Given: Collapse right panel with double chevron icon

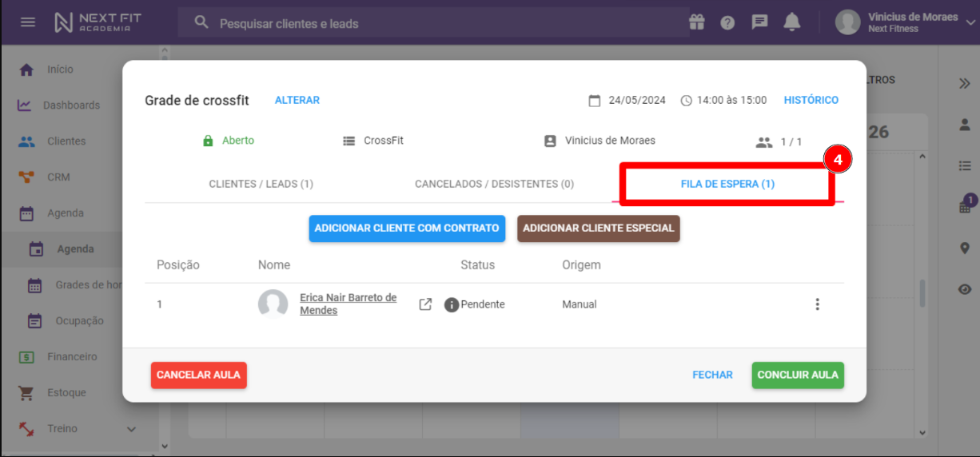Looking at the screenshot, I should point(965,83).
